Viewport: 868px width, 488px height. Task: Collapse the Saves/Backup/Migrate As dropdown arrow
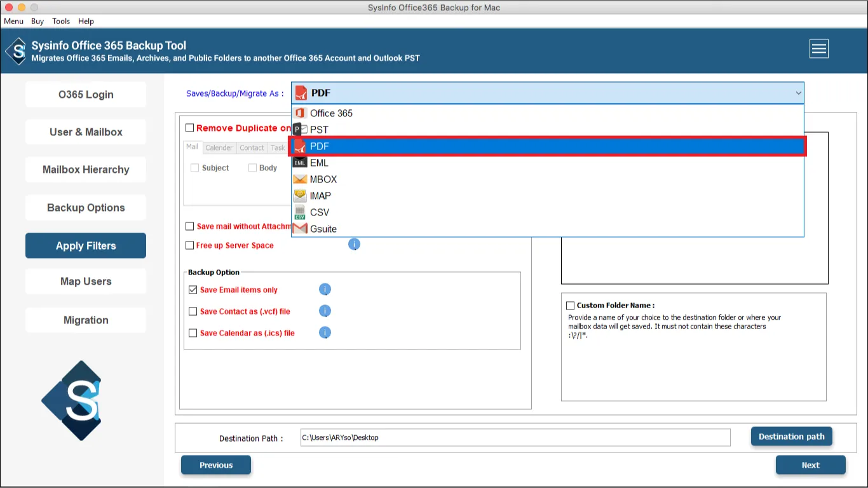pyautogui.click(x=798, y=93)
